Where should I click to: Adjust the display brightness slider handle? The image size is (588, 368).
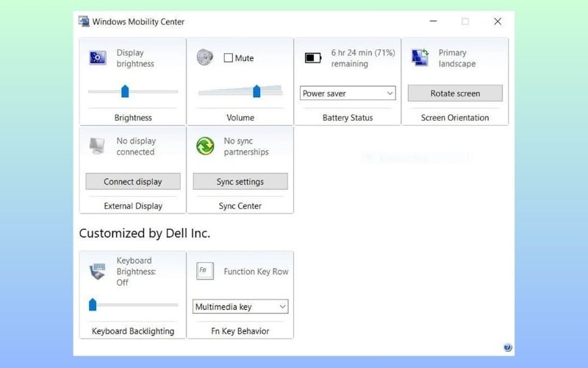tap(125, 91)
